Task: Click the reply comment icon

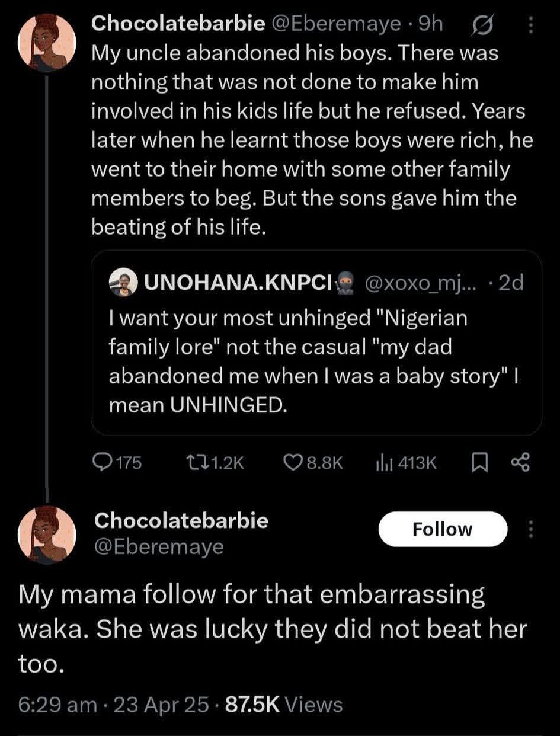Action: pyautogui.click(x=104, y=463)
